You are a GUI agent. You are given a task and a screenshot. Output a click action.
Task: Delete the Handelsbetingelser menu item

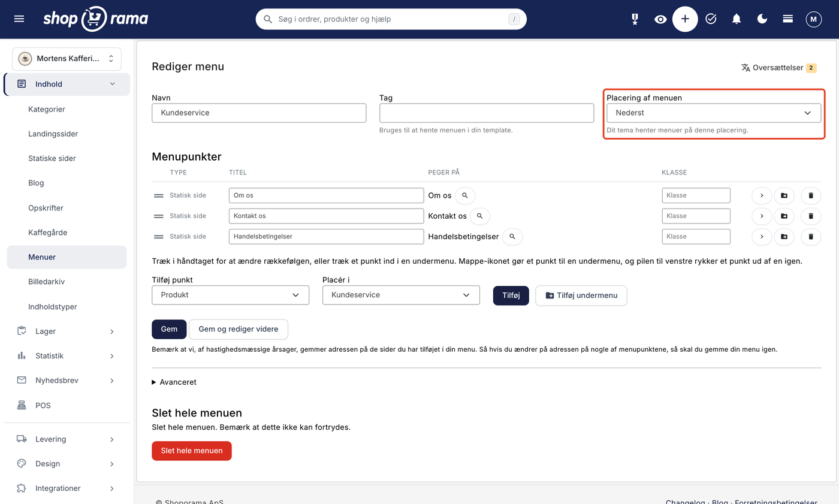tap(811, 237)
